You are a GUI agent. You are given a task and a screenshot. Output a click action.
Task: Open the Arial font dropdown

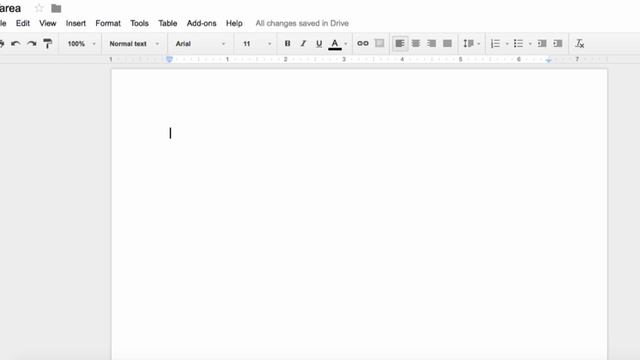[200, 44]
